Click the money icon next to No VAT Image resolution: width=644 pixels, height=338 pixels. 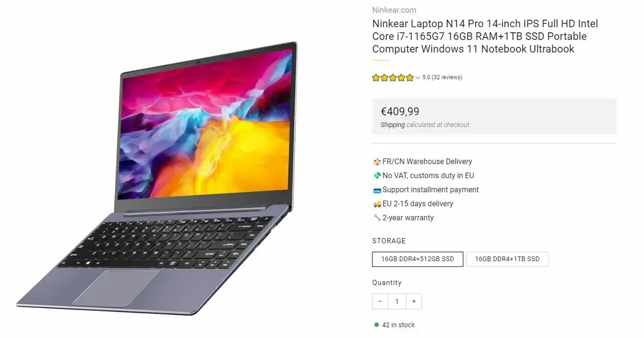pos(377,175)
